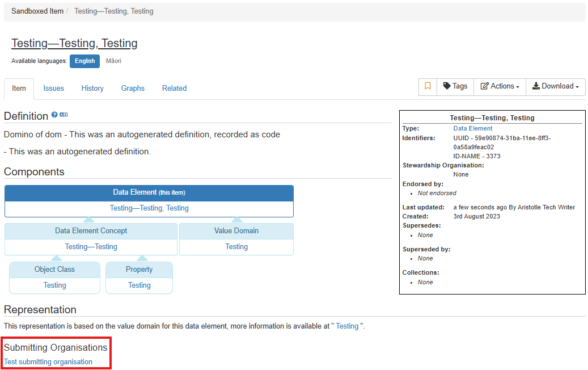
Task: Open the History tab
Action: (92, 89)
